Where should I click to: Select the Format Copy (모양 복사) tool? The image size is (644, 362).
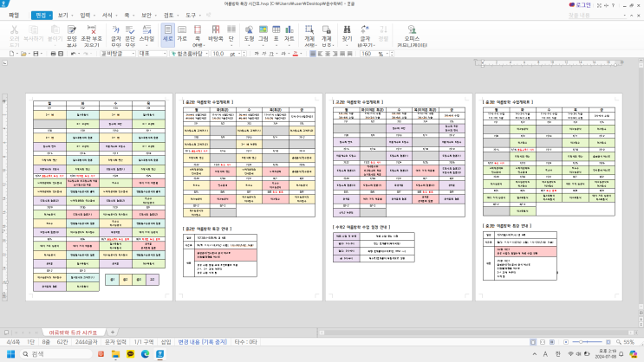tap(72, 35)
